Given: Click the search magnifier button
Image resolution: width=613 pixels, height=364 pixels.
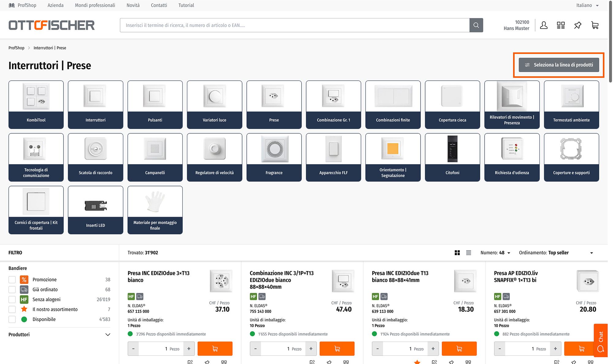Looking at the screenshot, I should tap(476, 25).
